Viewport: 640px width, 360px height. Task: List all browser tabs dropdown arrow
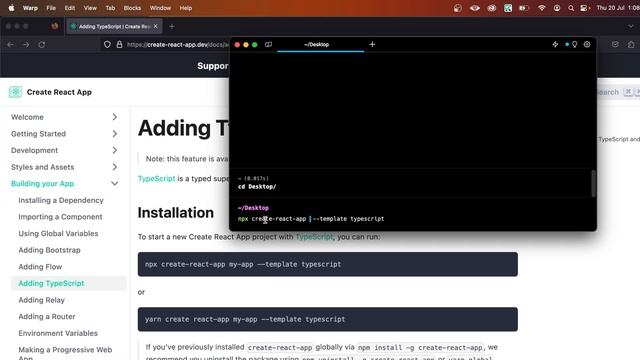[x=631, y=27]
